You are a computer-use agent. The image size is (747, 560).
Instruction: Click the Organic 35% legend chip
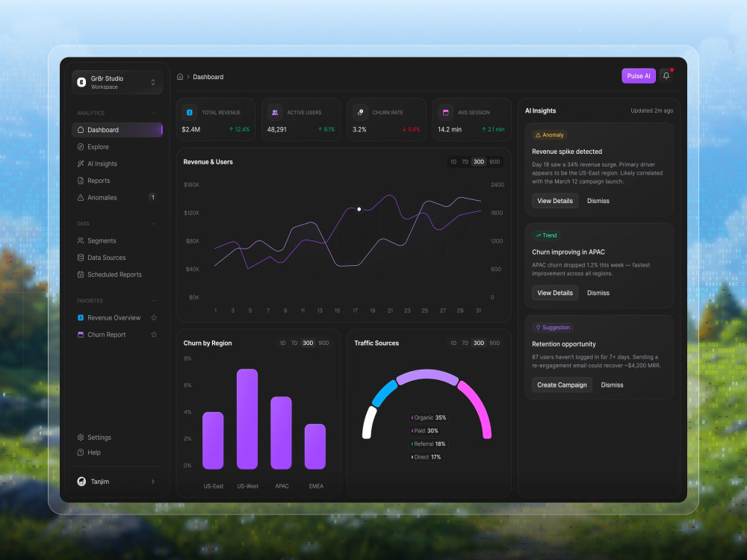(x=429, y=417)
